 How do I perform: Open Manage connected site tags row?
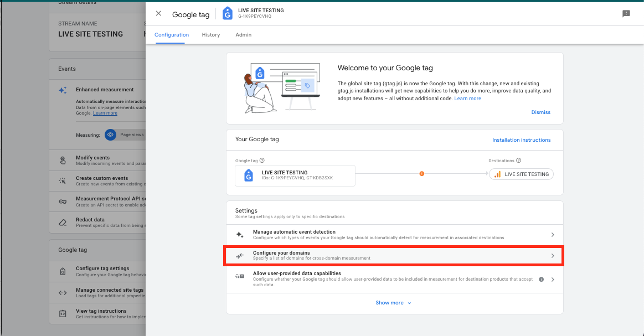point(97,292)
